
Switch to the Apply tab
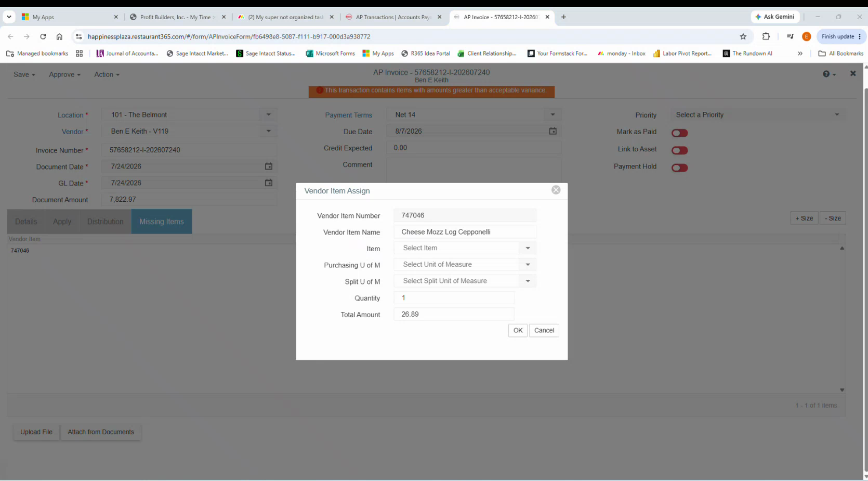tap(62, 222)
